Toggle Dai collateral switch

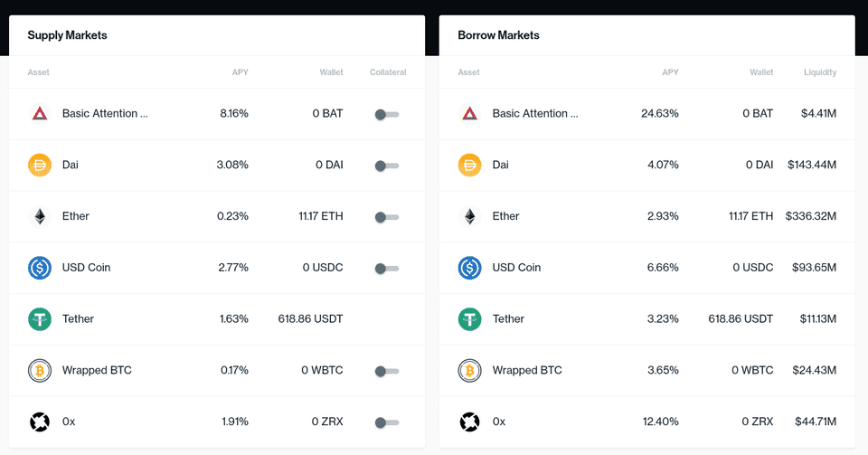pyautogui.click(x=386, y=166)
